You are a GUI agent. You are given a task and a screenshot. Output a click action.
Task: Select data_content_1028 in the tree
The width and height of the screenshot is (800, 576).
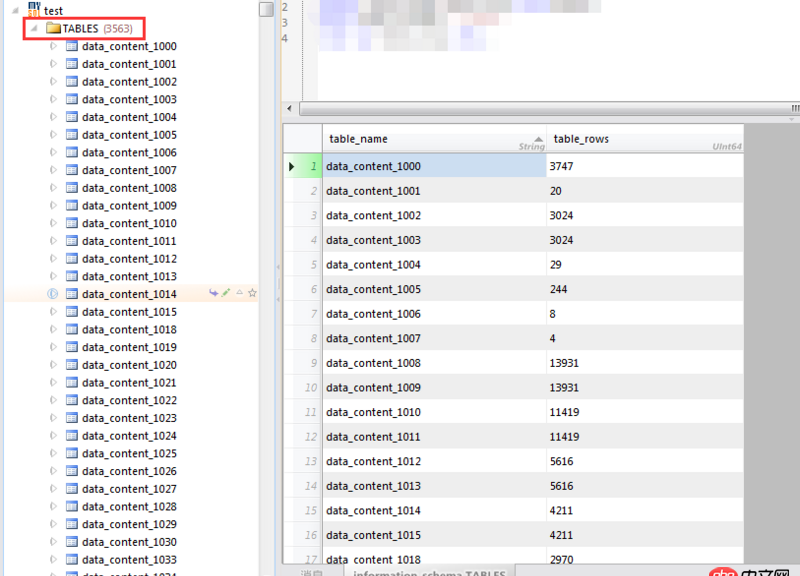pyautogui.click(x=129, y=506)
